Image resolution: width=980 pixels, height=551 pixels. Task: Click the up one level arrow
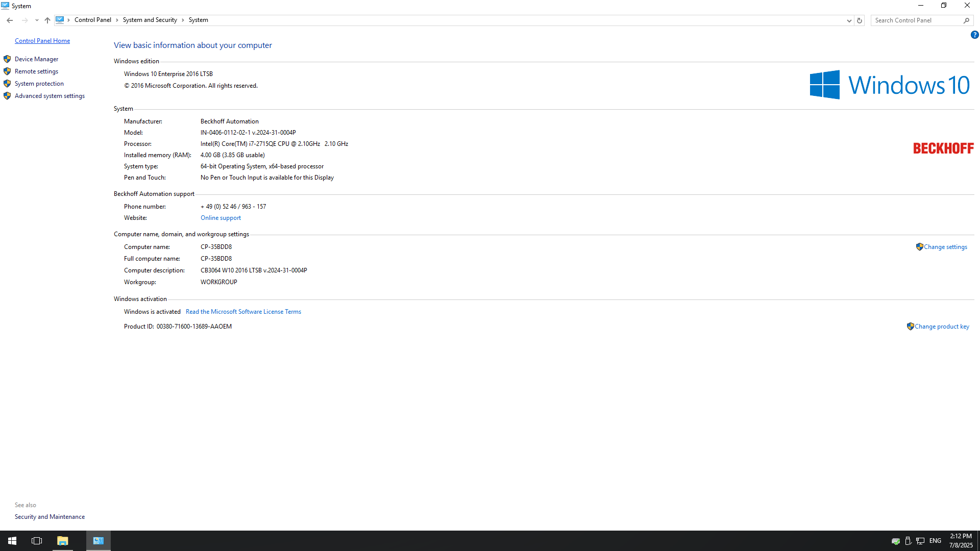(47, 20)
